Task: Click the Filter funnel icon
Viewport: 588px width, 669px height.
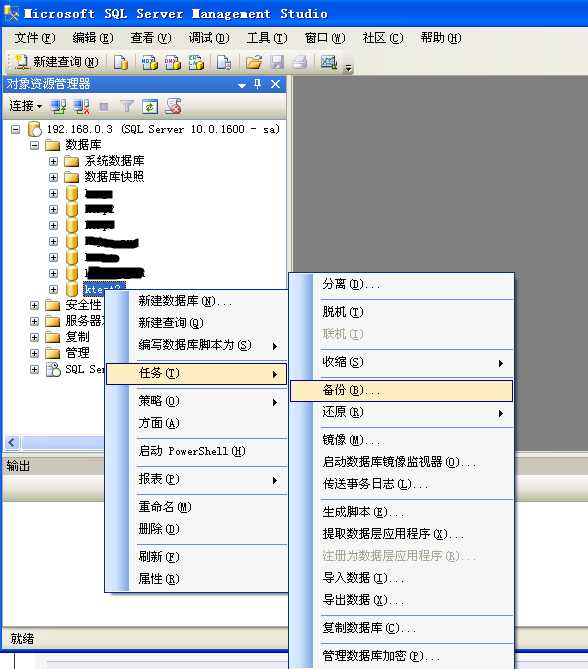Action: coord(127,106)
